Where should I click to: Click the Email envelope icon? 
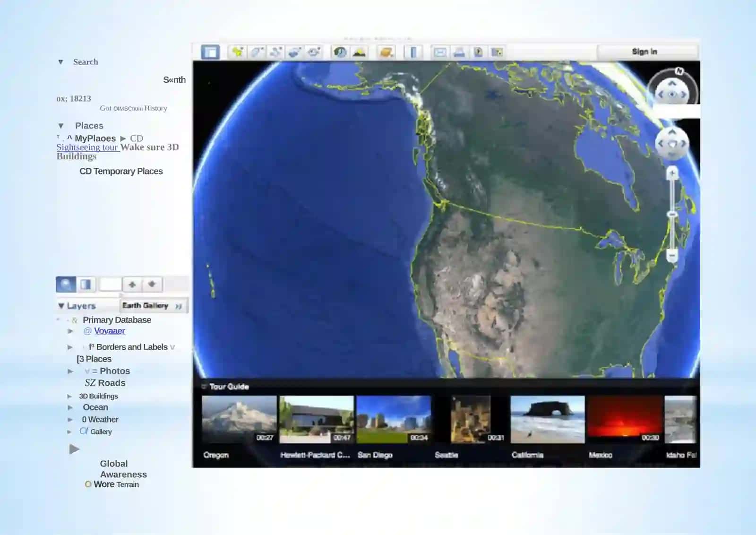coord(440,52)
